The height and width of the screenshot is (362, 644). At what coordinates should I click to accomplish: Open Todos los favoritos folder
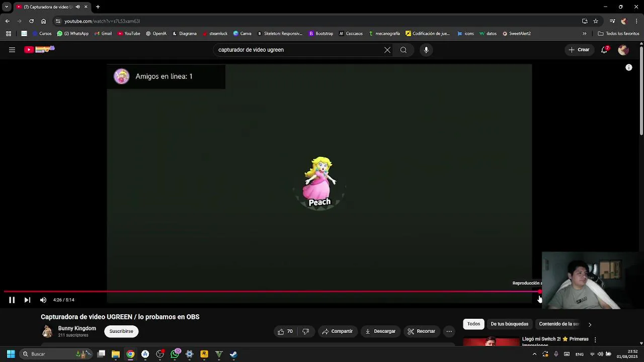(x=618, y=34)
